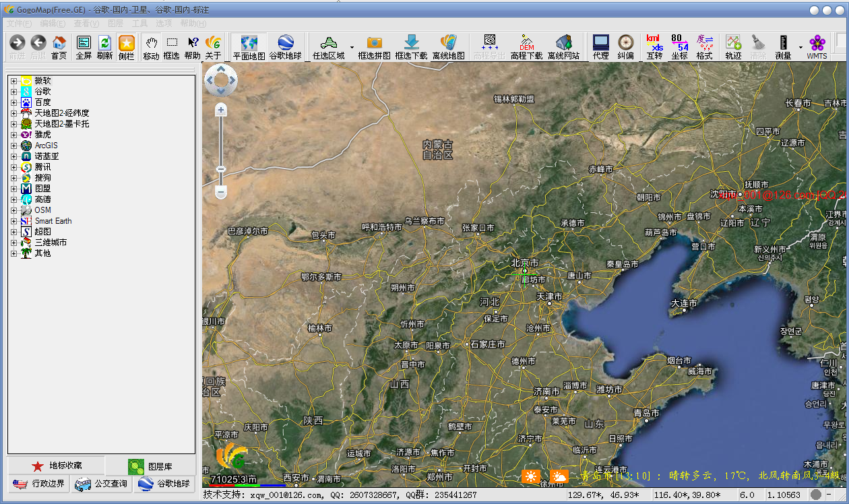Open the 地标收藏 panel button
The height and width of the screenshot is (504, 849).
56,466
